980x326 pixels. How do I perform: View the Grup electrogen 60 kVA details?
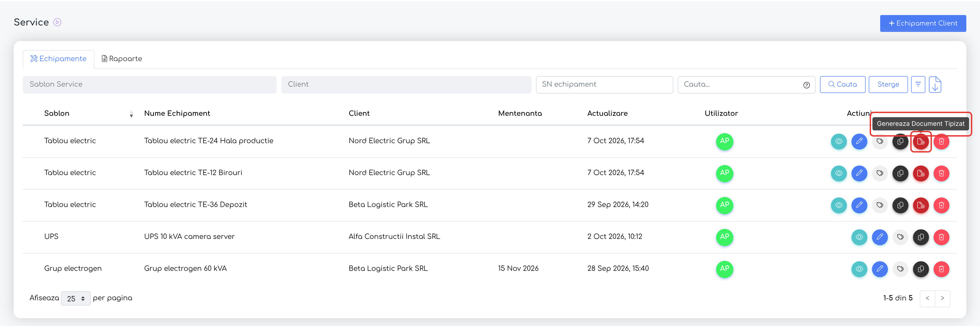tap(859, 269)
